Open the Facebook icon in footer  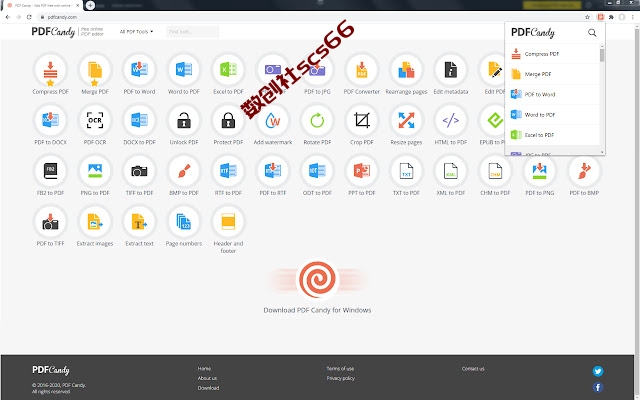[598, 387]
